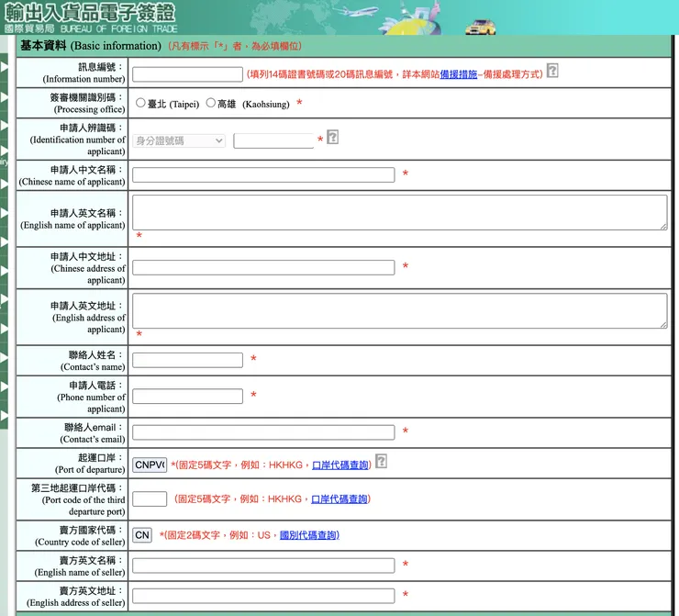This screenshot has width=679, height=616.
Task: Open help icon next to Information number
Action: (x=552, y=71)
